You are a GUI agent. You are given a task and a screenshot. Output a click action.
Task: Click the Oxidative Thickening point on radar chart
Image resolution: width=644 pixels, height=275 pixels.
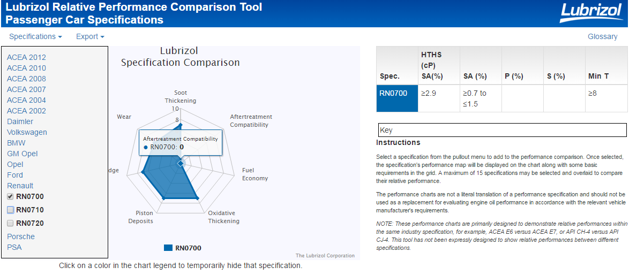point(199,198)
